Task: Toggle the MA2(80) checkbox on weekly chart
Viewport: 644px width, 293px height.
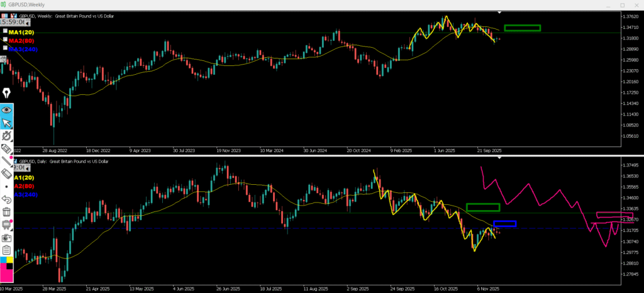Action: pyautogui.click(x=5, y=40)
